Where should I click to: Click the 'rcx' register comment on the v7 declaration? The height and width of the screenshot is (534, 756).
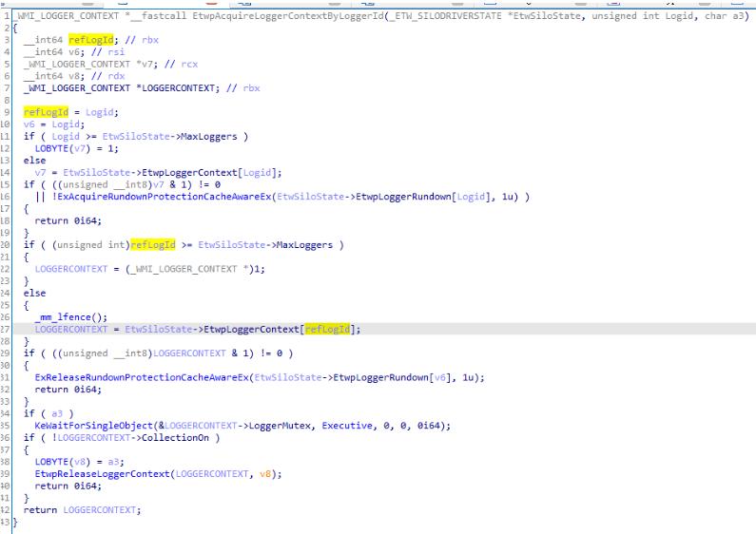click(x=189, y=64)
